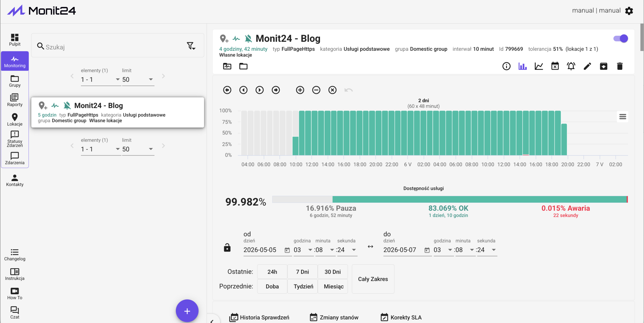This screenshot has height=323, width=644.
Task: Open the Raporty sidebar item
Action: [x=15, y=100]
